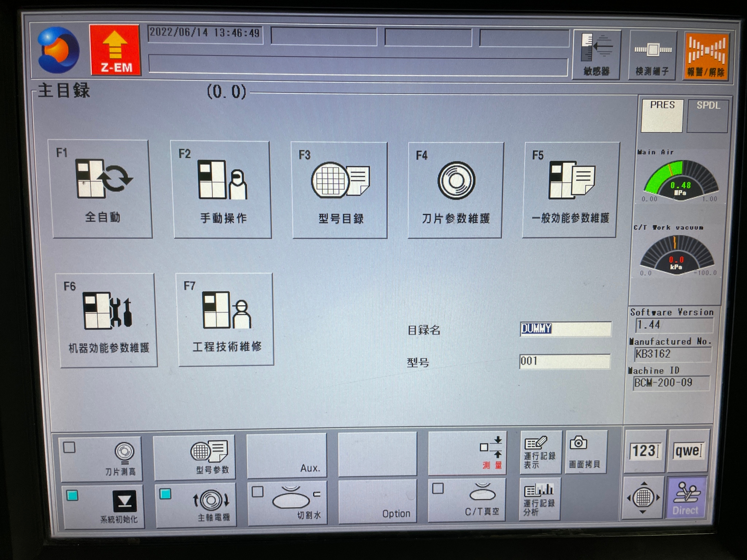The height and width of the screenshot is (560, 747).
Task: Open F4 刀片参数維護 blade maintenance
Action: (x=455, y=190)
